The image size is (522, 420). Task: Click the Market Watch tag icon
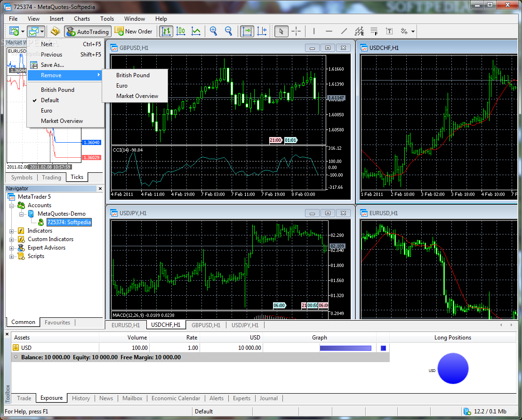(x=55, y=31)
